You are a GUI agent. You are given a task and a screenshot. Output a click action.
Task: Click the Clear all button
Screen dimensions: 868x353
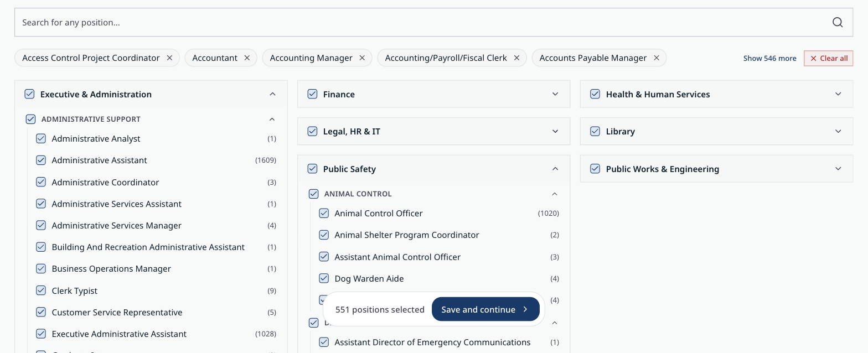[x=828, y=58]
